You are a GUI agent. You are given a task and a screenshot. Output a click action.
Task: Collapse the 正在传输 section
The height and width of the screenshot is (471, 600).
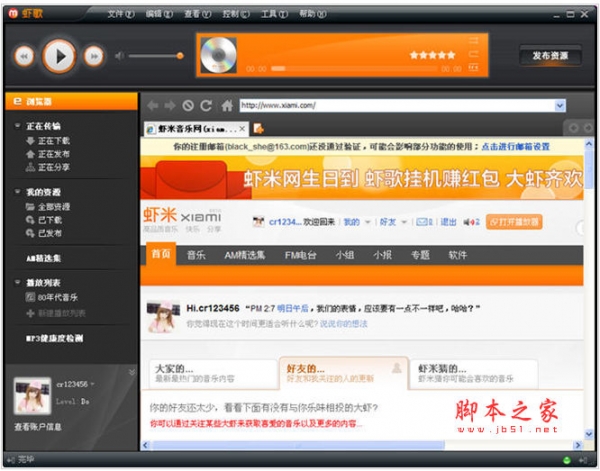click(17, 125)
